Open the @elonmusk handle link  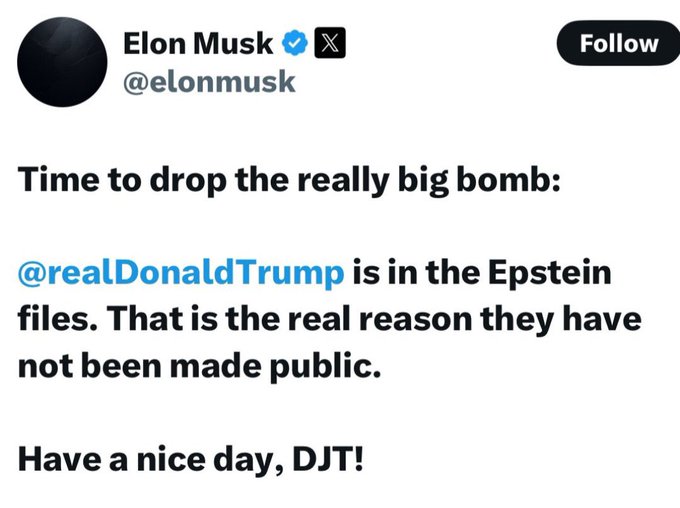[208, 80]
